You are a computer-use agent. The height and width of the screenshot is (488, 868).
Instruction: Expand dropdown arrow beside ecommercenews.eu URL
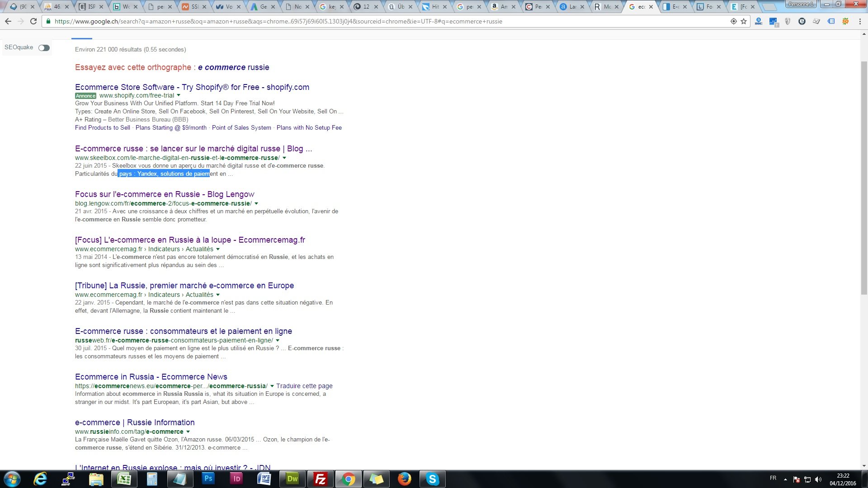coord(272,386)
